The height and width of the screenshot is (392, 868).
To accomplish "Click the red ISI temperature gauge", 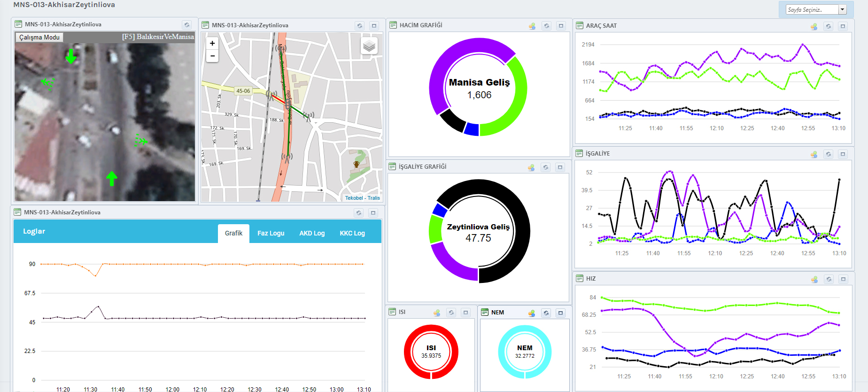I will (431, 352).
